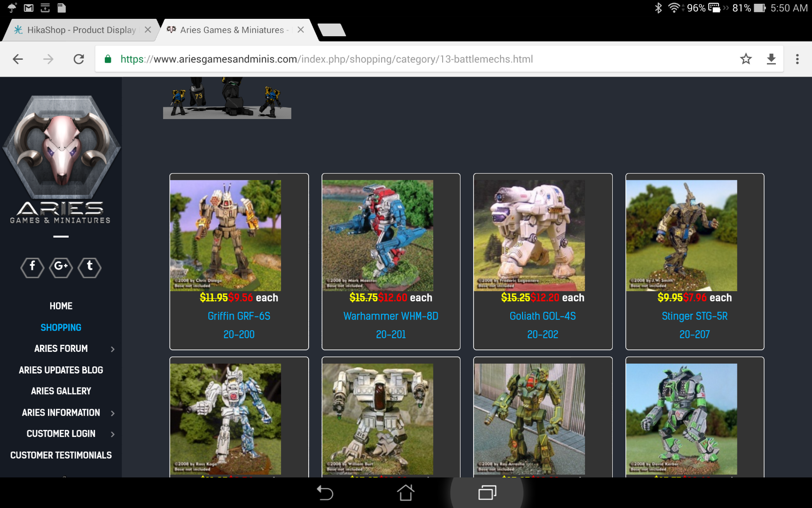The height and width of the screenshot is (508, 812).
Task: Open the green mech photo by Ray Arrastia
Action: point(530,419)
